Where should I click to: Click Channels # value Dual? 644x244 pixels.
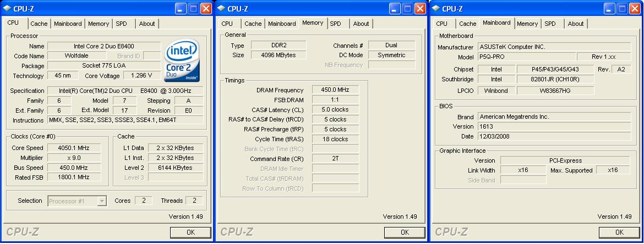pyautogui.click(x=391, y=45)
